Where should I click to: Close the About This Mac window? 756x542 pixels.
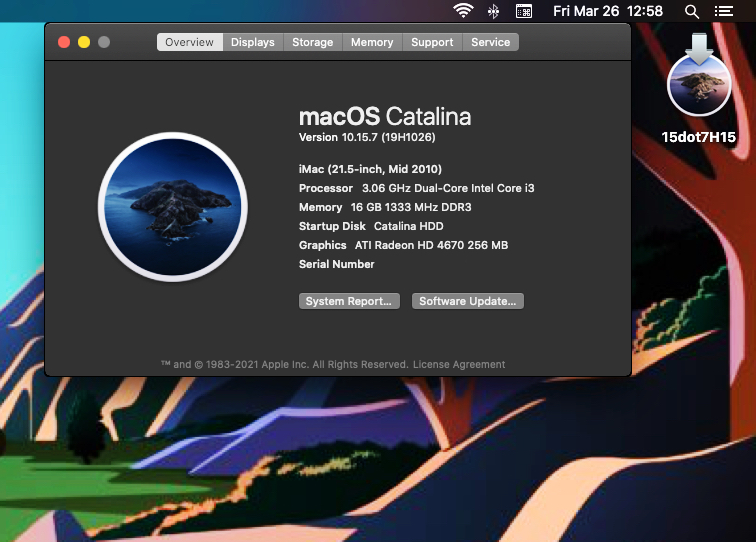[x=64, y=42]
